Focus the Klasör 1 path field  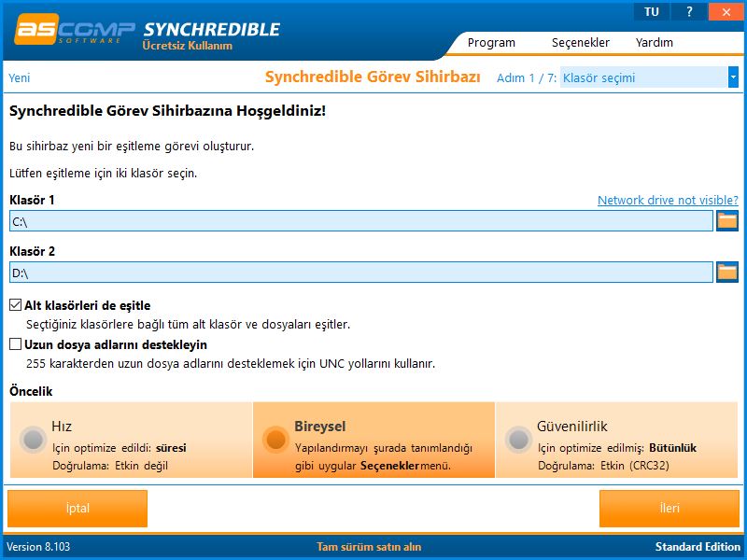(x=361, y=221)
